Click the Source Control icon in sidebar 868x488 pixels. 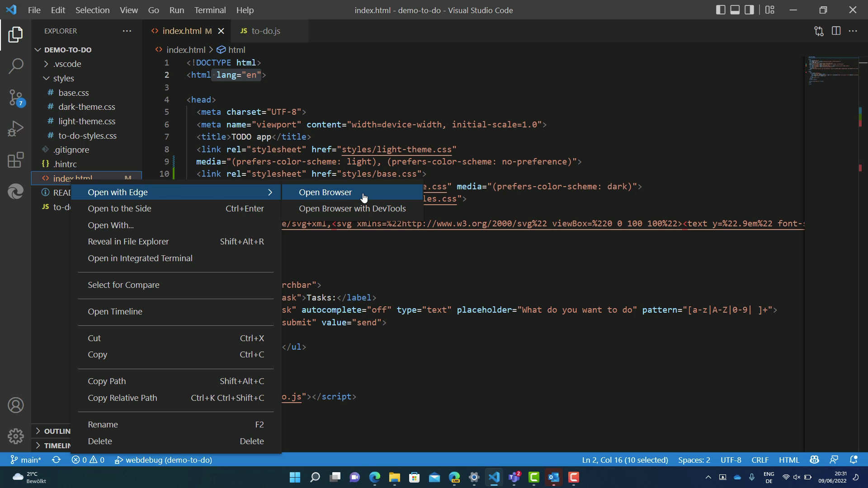pos(16,99)
